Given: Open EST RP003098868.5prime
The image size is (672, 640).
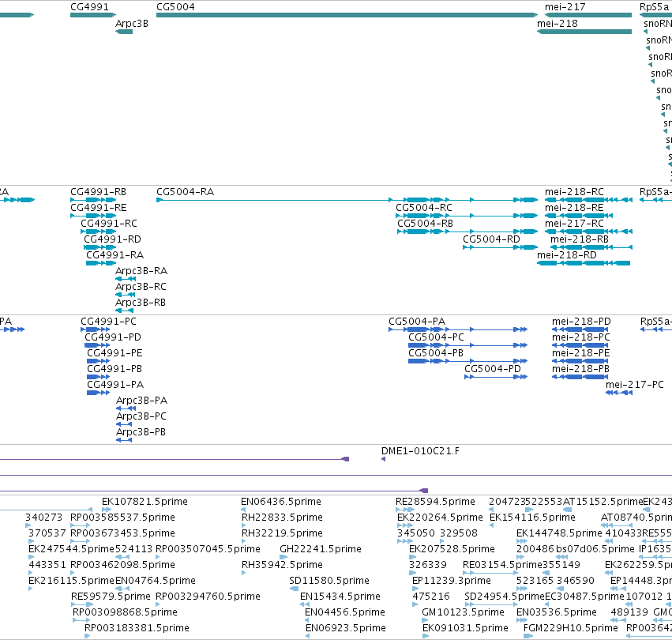Looking at the screenshot, I should [125, 612].
